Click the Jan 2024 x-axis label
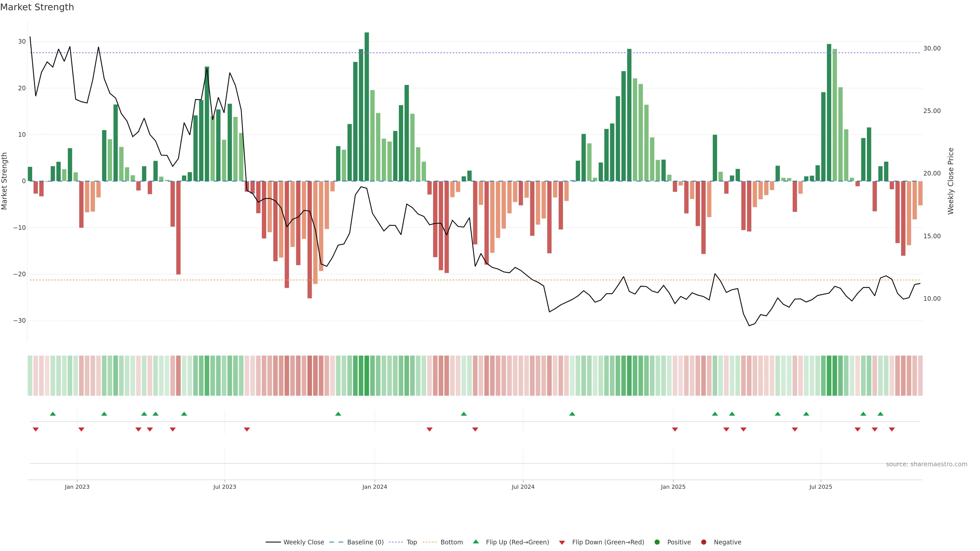The image size is (980, 551). click(374, 487)
